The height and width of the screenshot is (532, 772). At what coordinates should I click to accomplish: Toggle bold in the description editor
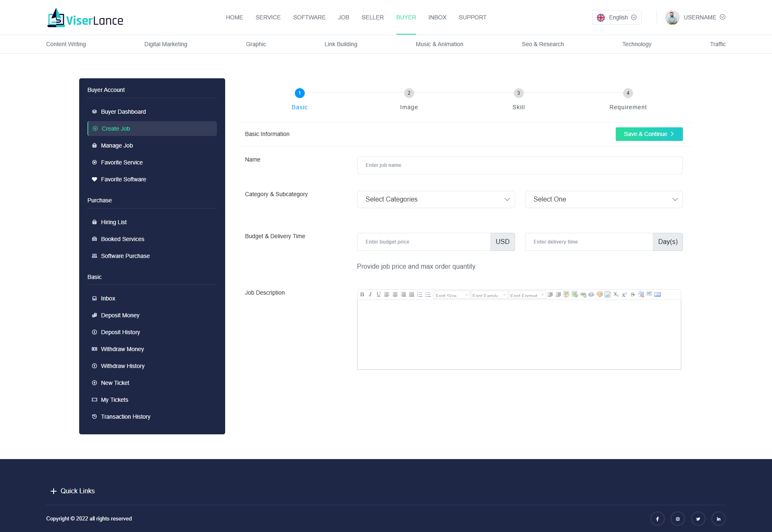(x=362, y=294)
